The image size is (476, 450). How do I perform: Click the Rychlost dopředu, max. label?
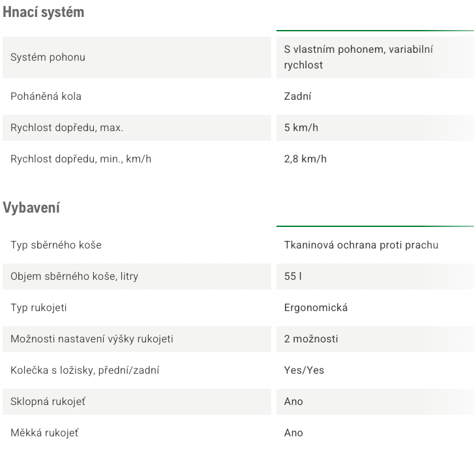point(67,128)
